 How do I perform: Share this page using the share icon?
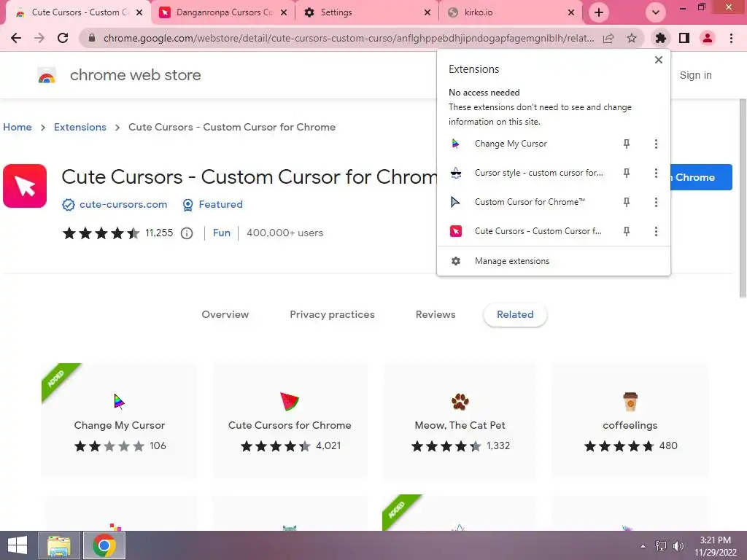[x=608, y=38]
